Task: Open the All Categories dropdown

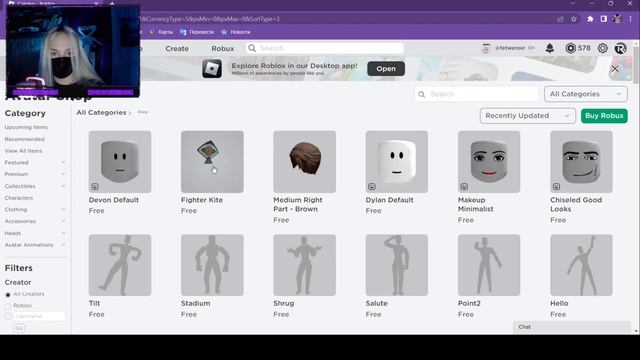Action: coord(586,94)
